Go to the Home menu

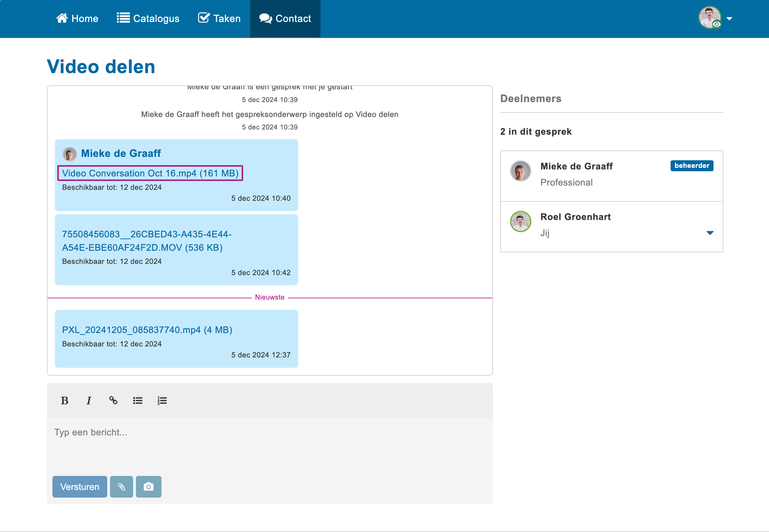77,19
